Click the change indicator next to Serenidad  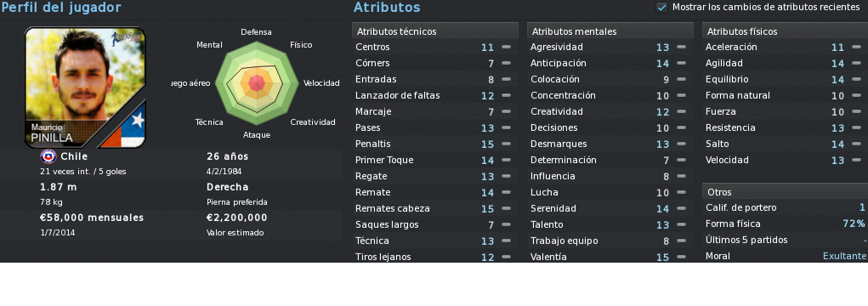[x=681, y=208]
